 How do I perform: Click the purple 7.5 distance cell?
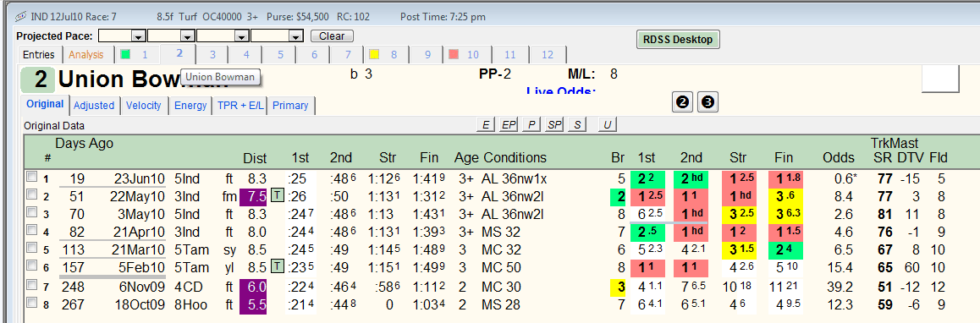coord(253,196)
